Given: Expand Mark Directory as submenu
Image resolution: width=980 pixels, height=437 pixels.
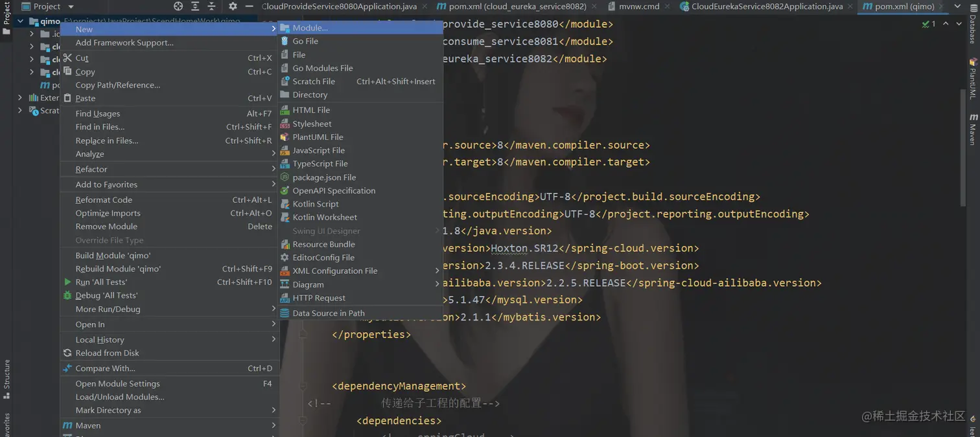Looking at the screenshot, I should click(170, 410).
